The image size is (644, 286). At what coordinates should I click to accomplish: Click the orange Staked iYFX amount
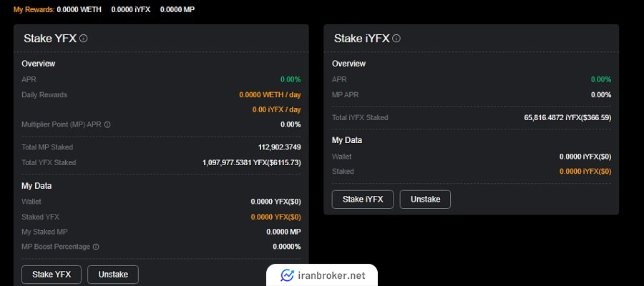pos(585,172)
